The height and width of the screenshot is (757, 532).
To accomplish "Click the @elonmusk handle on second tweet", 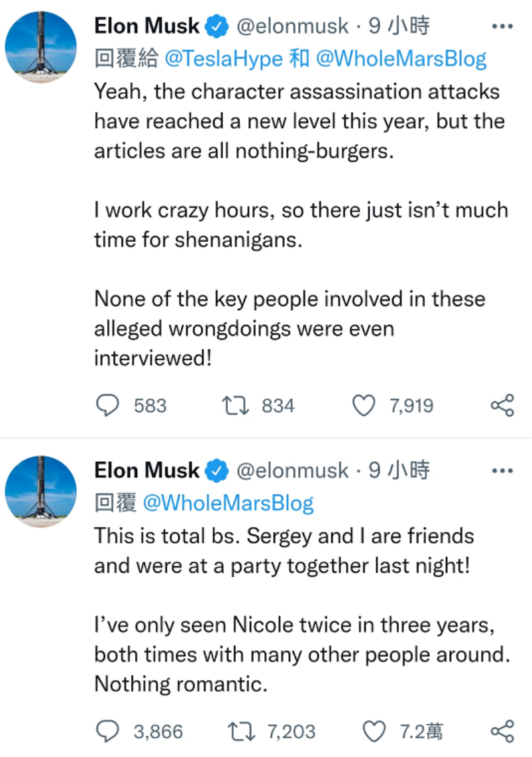I will pyautogui.click(x=292, y=471).
